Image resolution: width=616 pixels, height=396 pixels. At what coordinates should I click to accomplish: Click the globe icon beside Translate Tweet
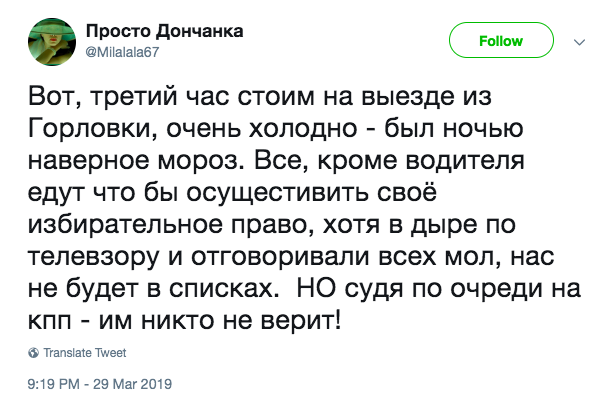click(x=33, y=353)
